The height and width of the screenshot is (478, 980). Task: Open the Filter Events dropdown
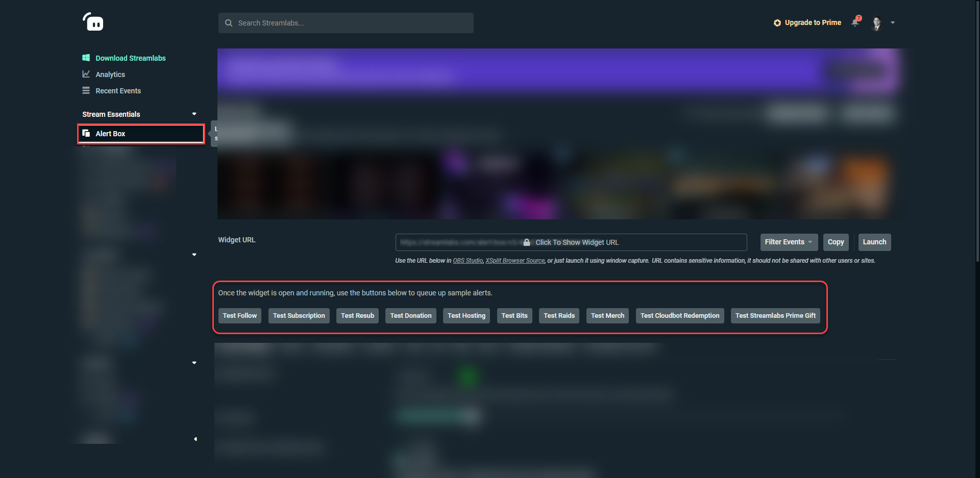pyautogui.click(x=789, y=242)
